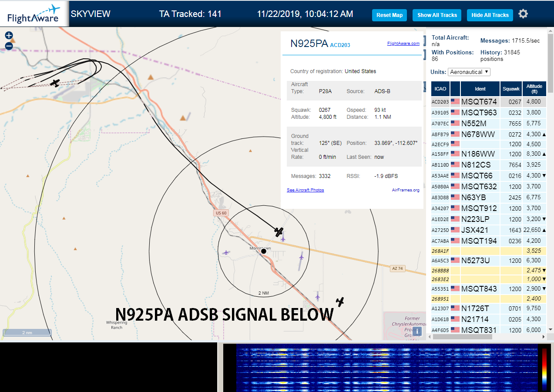The image size is (554, 392).
Task: Click the SKYVIEW title in the header
Action: point(91,14)
